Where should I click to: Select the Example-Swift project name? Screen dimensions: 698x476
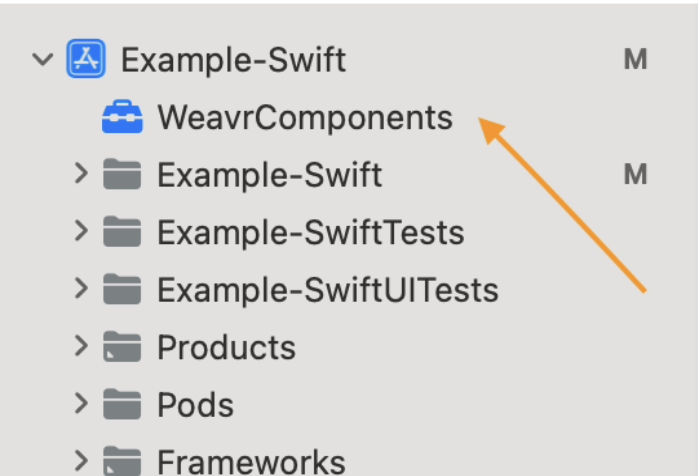(x=233, y=60)
